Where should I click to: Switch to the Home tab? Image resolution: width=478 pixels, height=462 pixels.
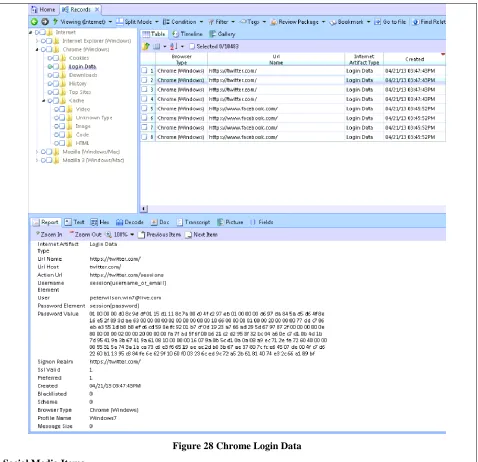point(43,10)
